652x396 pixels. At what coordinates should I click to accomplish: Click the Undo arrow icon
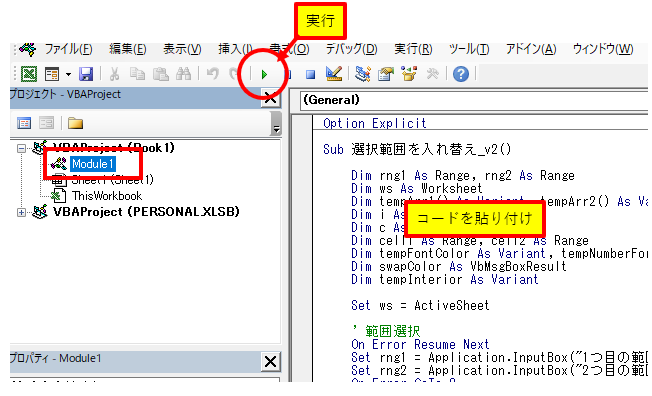(213, 74)
